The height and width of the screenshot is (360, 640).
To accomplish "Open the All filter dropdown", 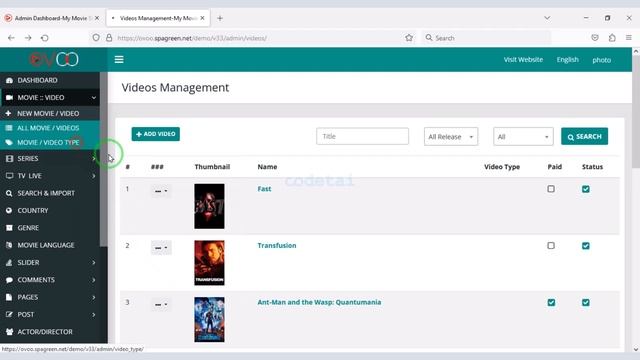I will pos(523,137).
